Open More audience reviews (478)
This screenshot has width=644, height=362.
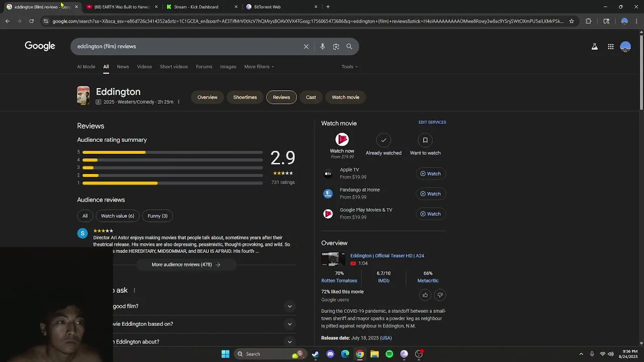186,265
